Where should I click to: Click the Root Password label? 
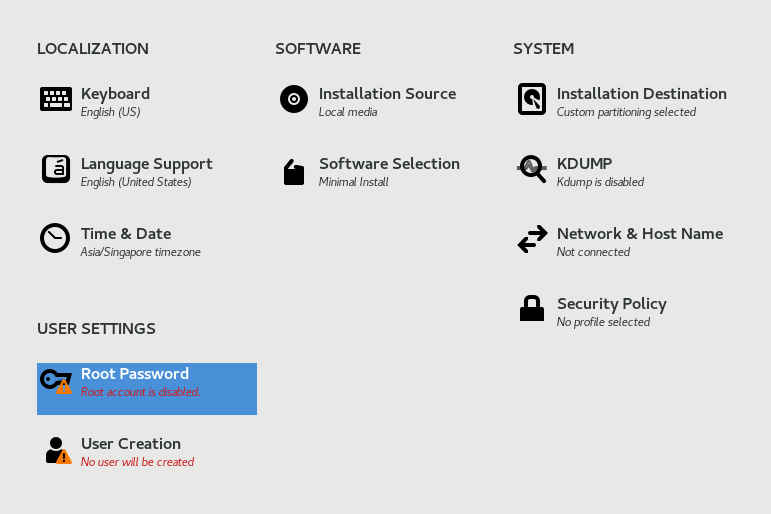coord(135,374)
